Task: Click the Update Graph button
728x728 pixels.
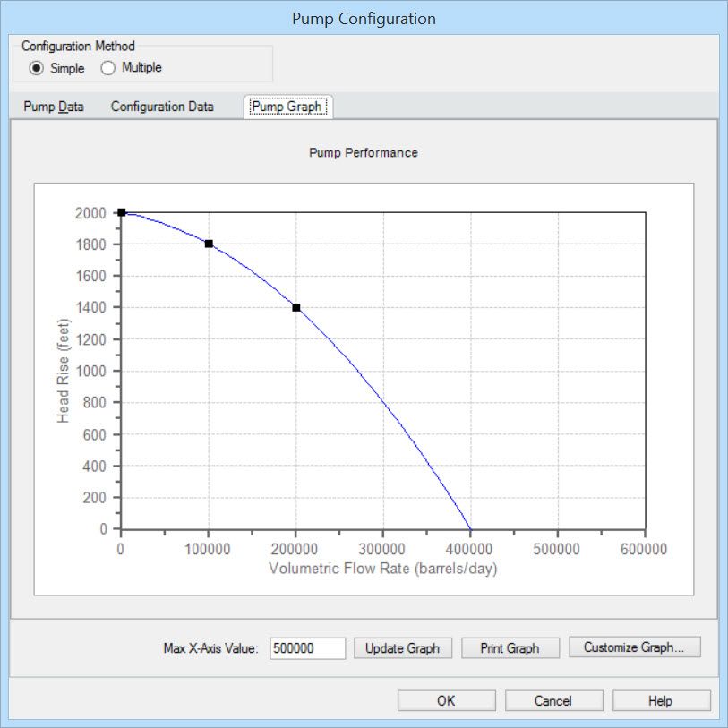Action: click(x=402, y=648)
